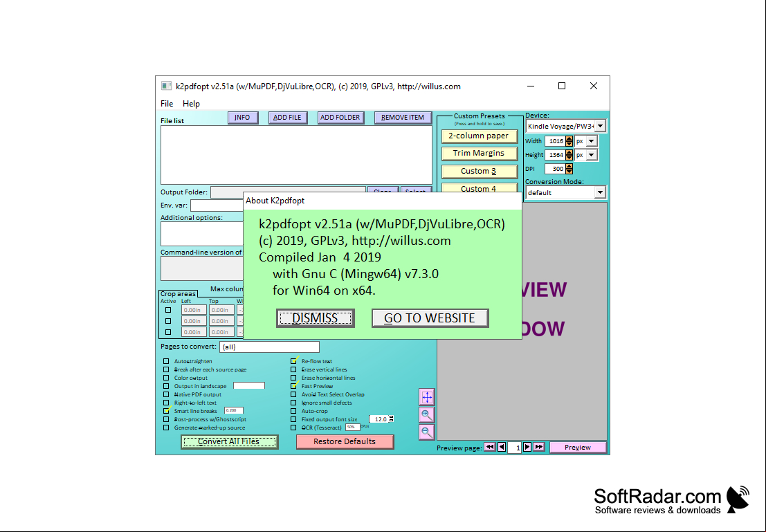Minimize the k2pdfopt window
This screenshot has width=766, height=532.
tap(531, 86)
